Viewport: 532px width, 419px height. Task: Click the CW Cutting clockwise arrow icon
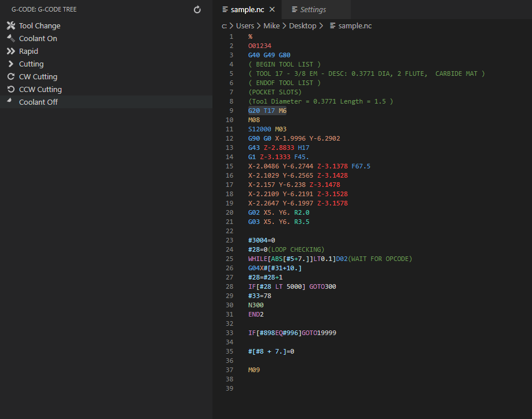10,76
